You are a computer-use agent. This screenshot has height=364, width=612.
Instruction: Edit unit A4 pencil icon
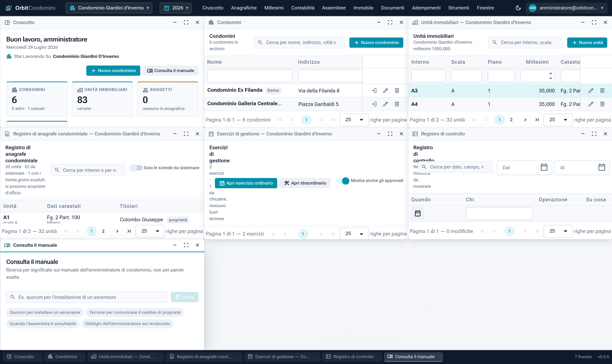coord(591,104)
